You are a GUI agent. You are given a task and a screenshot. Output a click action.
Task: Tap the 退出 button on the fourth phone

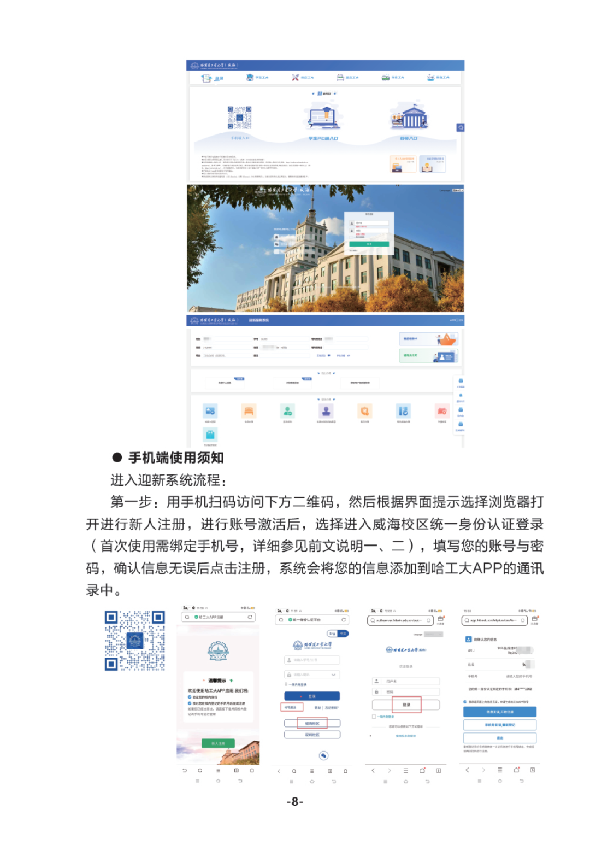[500, 738]
